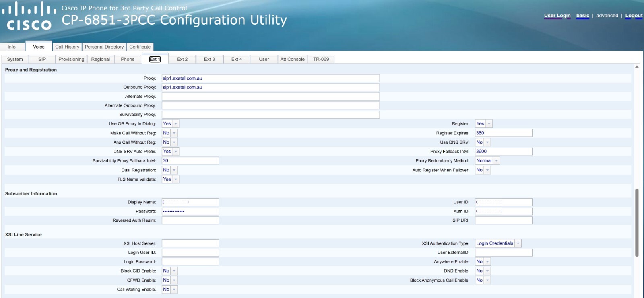
Task: Click the Register Expires field
Action: click(x=504, y=133)
